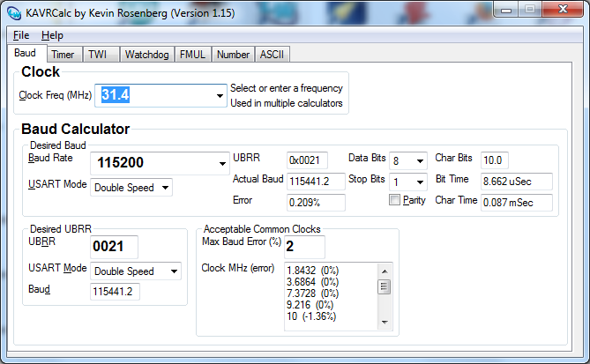
Task: Select clock entry 10 (-1.36%)
Action: coord(311,316)
